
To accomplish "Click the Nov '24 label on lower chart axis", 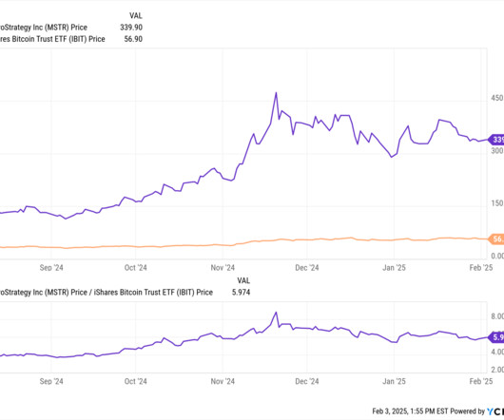I will pos(223,381).
